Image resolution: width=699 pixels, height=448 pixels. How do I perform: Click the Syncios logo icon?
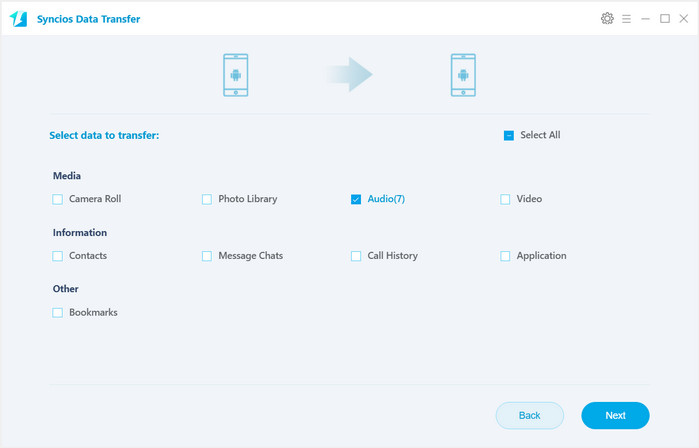pos(19,19)
